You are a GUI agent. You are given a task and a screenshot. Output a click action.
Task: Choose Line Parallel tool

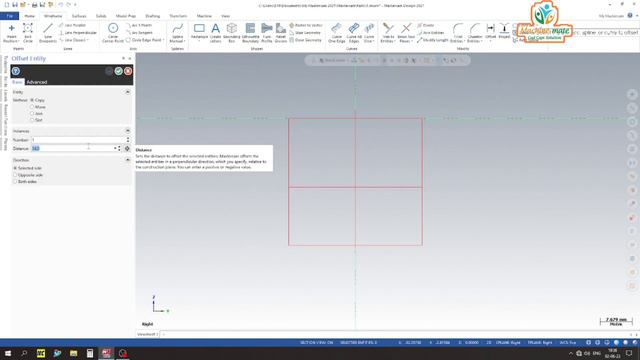pos(73,25)
